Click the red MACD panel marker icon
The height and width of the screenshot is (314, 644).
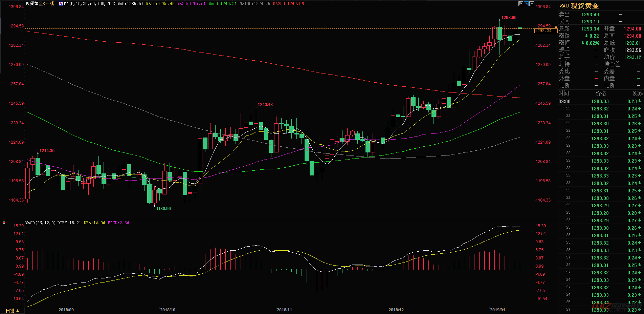[4, 223]
